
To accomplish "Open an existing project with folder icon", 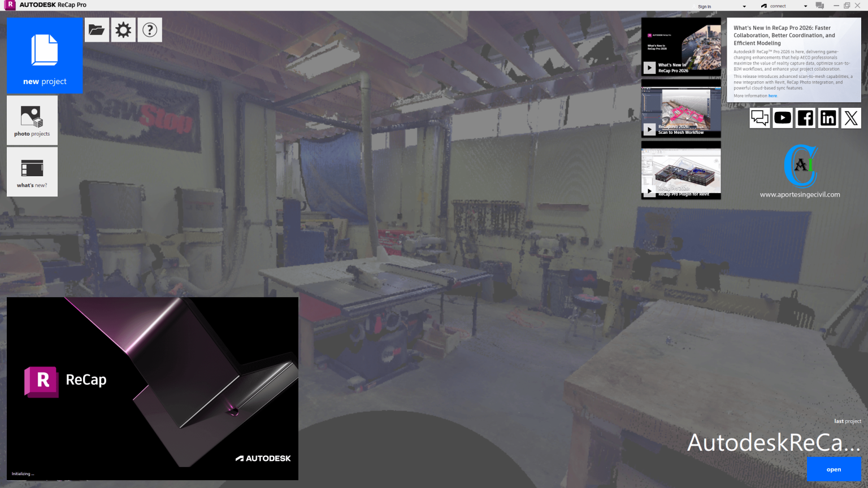I will pos(97,29).
